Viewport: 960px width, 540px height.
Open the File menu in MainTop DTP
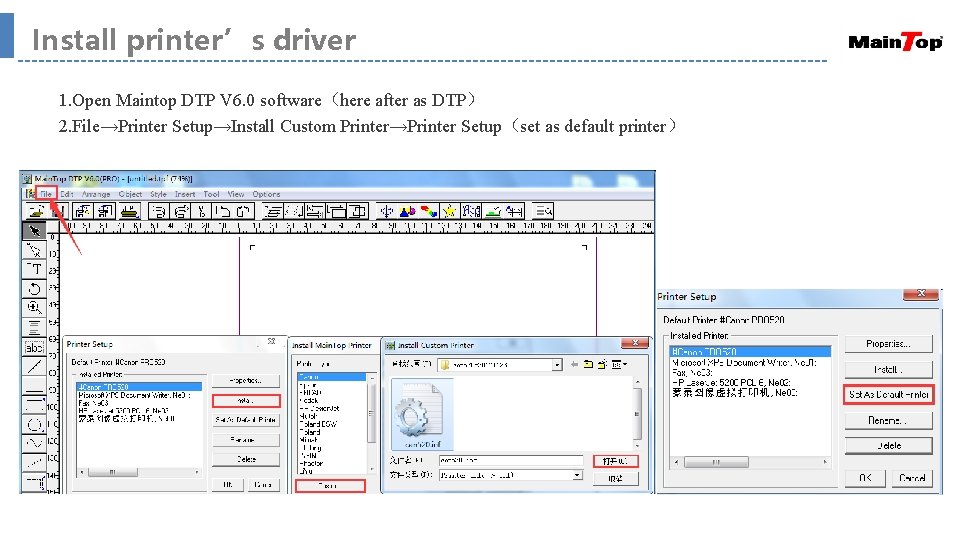click(x=47, y=194)
